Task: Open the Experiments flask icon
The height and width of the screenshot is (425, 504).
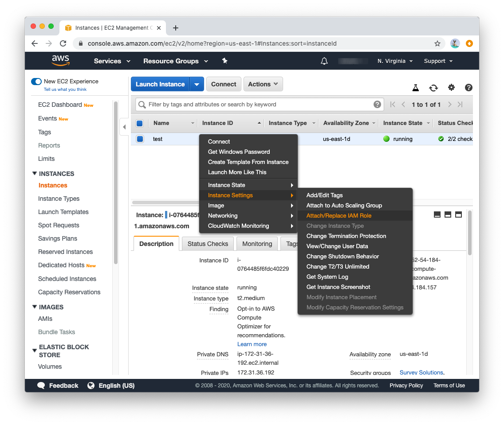Action: [416, 88]
